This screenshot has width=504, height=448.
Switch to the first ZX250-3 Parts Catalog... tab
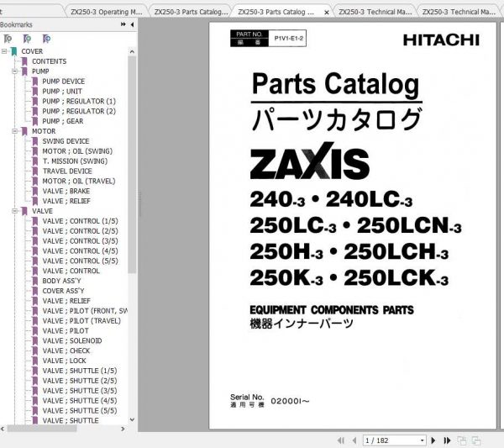click(191, 13)
